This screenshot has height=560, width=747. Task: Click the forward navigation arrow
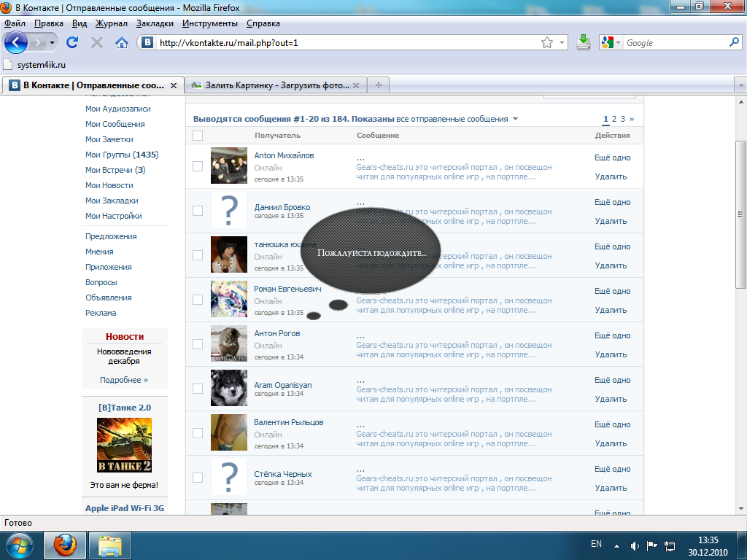[x=37, y=43]
